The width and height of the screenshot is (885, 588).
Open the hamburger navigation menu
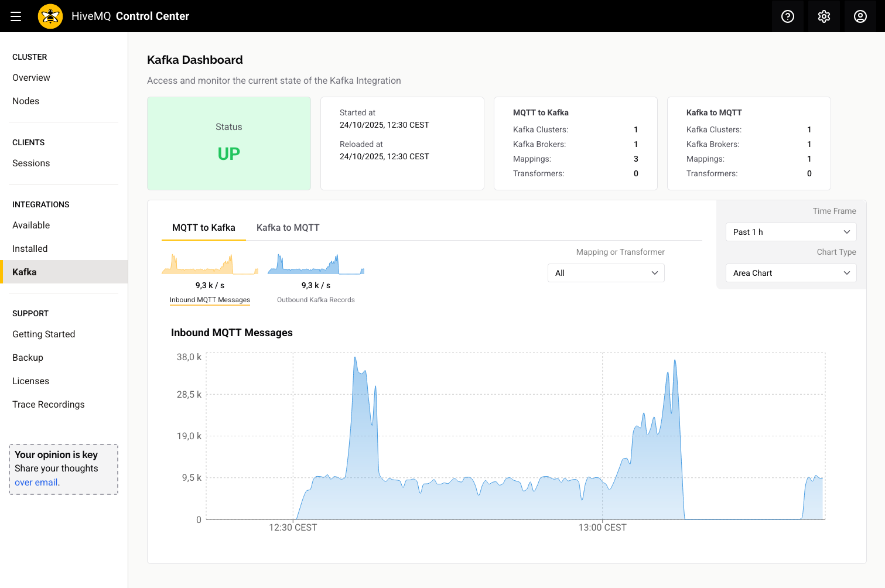(x=16, y=16)
